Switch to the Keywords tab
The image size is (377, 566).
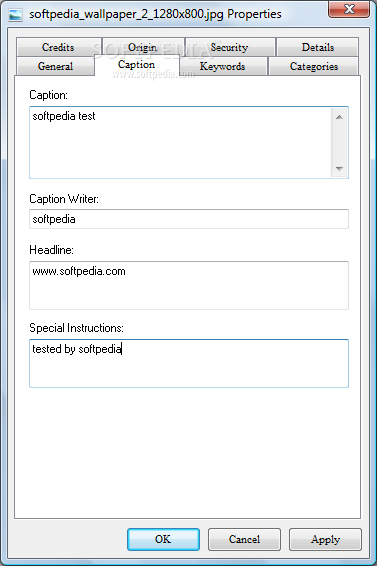click(223, 66)
